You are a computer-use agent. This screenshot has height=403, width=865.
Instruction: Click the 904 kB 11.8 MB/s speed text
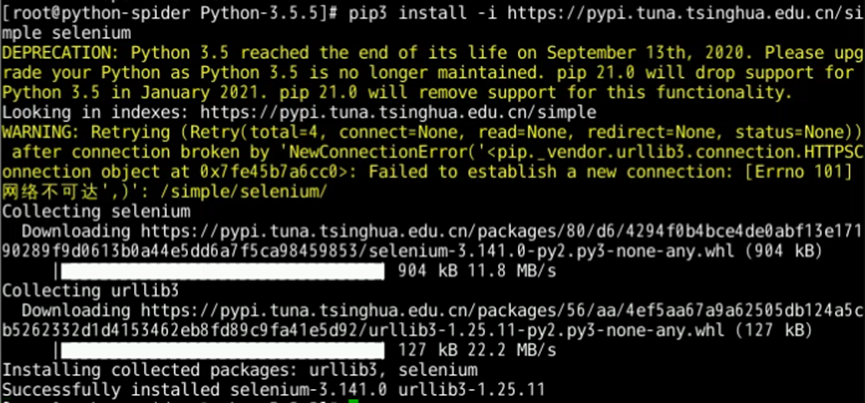[476, 270]
